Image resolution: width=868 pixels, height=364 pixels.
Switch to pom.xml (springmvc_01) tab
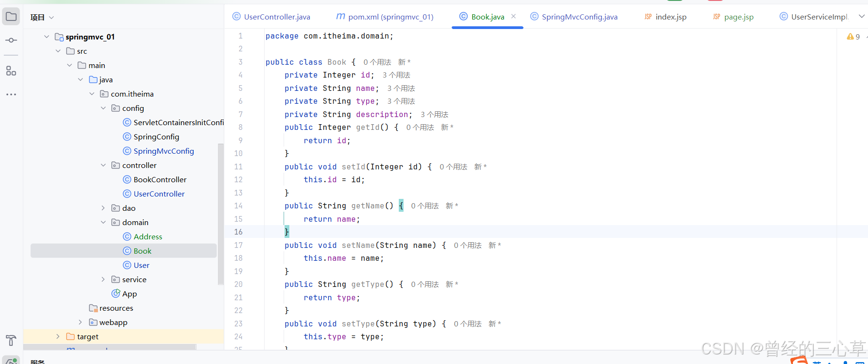pyautogui.click(x=385, y=17)
